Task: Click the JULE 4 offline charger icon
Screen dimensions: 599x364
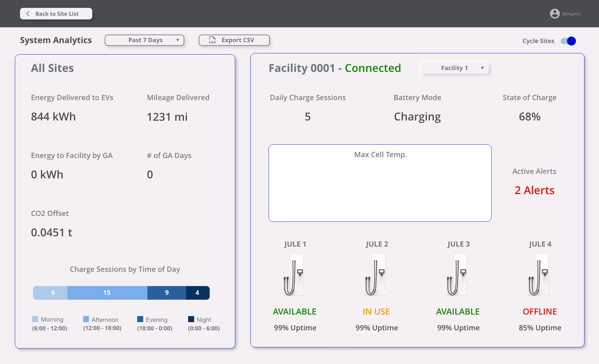Action: pyautogui.click(x=539, y=275)
